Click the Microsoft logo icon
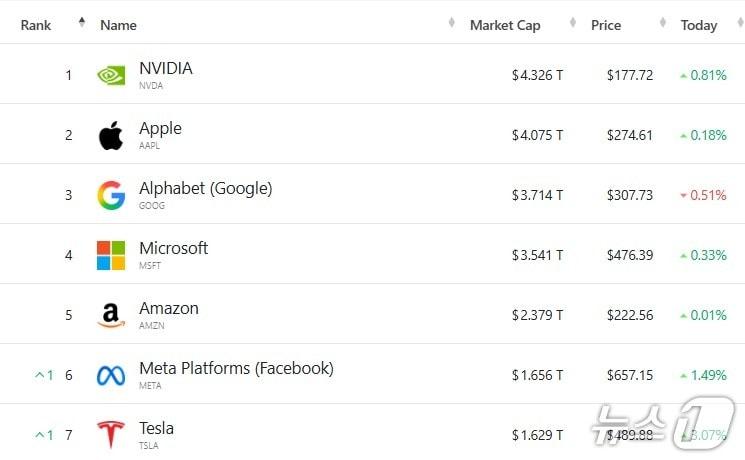 [111, 255]
